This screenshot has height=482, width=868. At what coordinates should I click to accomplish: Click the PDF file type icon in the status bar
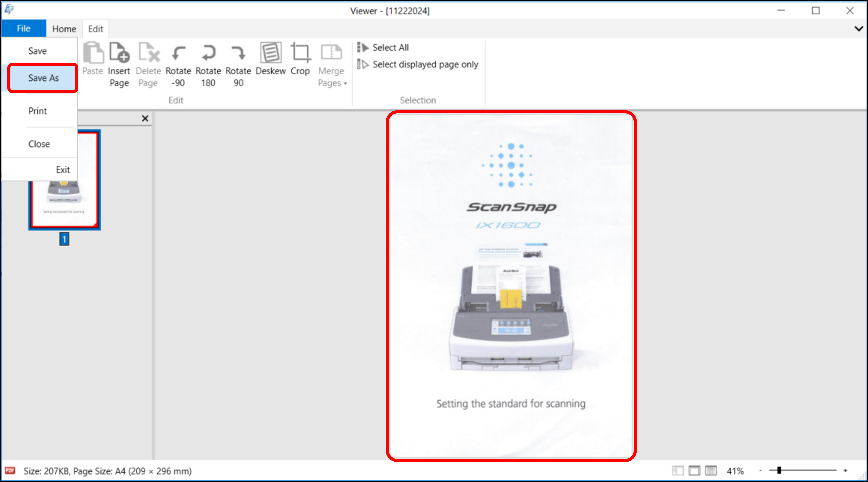pyautogui.click(x=10, y=470)
